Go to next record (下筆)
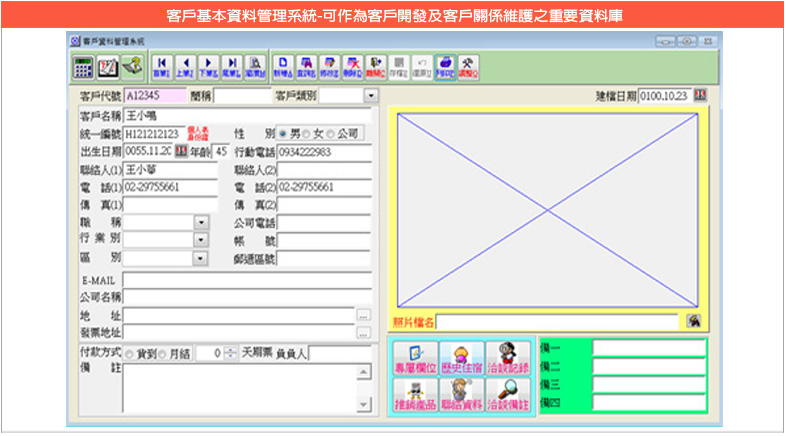This screenshot has height=436, width=786. pyautogui.click(x=208, y=67)
